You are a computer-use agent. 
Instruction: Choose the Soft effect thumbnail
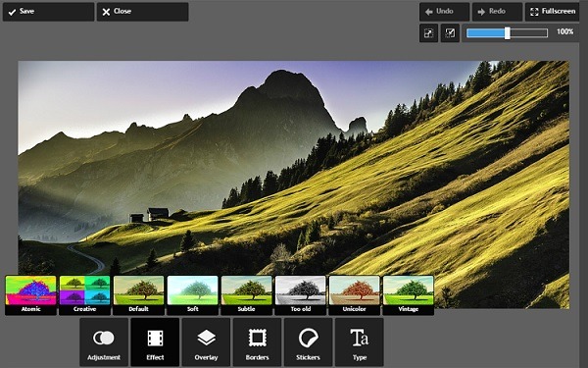[193, 295]
